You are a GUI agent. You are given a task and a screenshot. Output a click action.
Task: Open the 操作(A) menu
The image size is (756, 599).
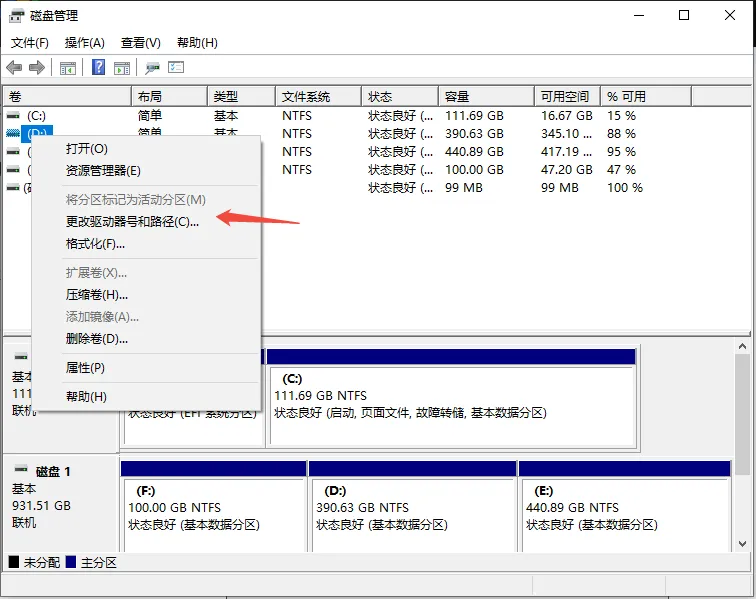point(85,43)
